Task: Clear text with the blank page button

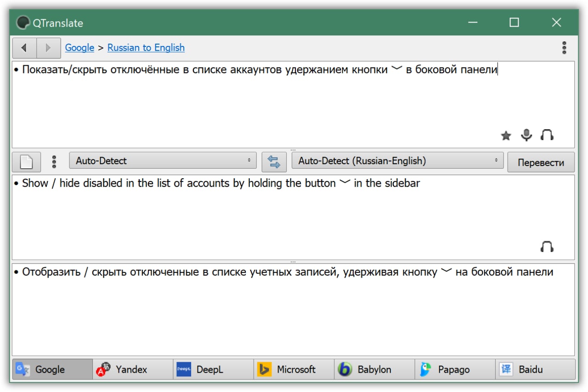Action: pyautogui.click(x=27, y=162)
